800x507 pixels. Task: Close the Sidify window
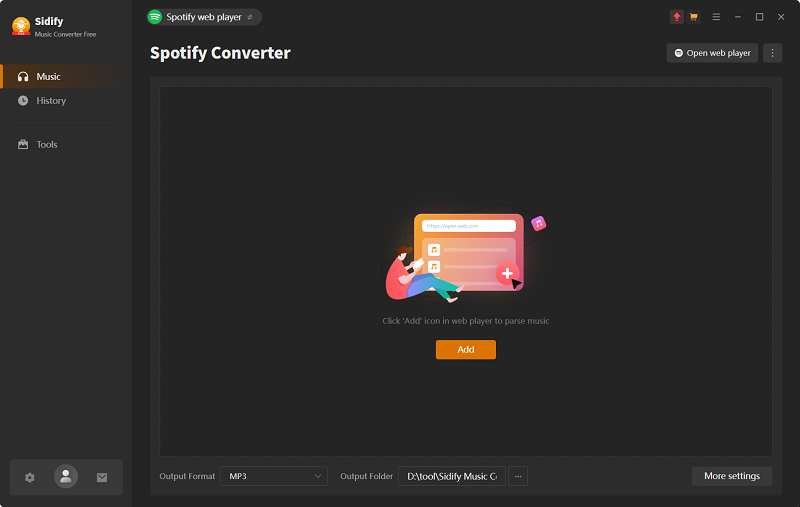click(x=781, y=17)
